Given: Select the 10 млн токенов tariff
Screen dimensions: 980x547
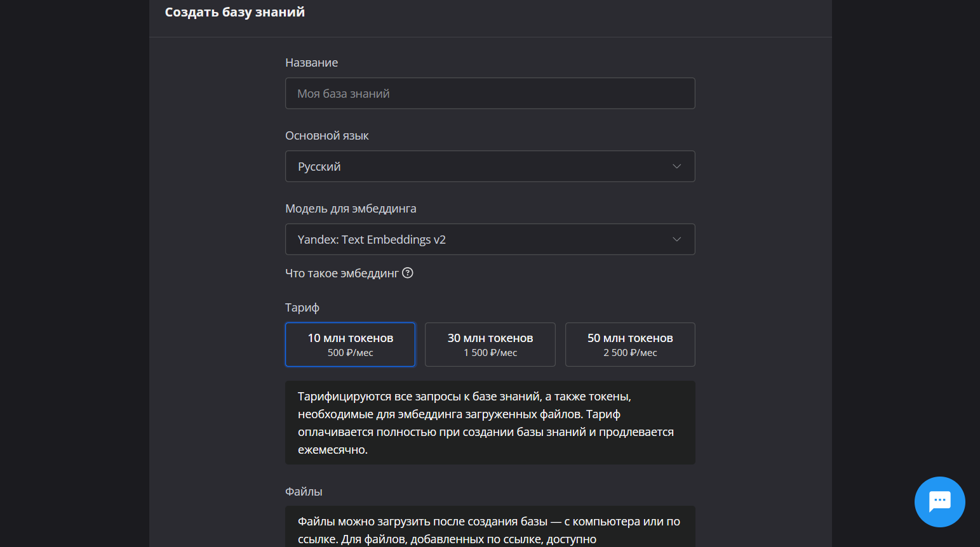Looking at the screenshot, I should [x=350, y=345].
